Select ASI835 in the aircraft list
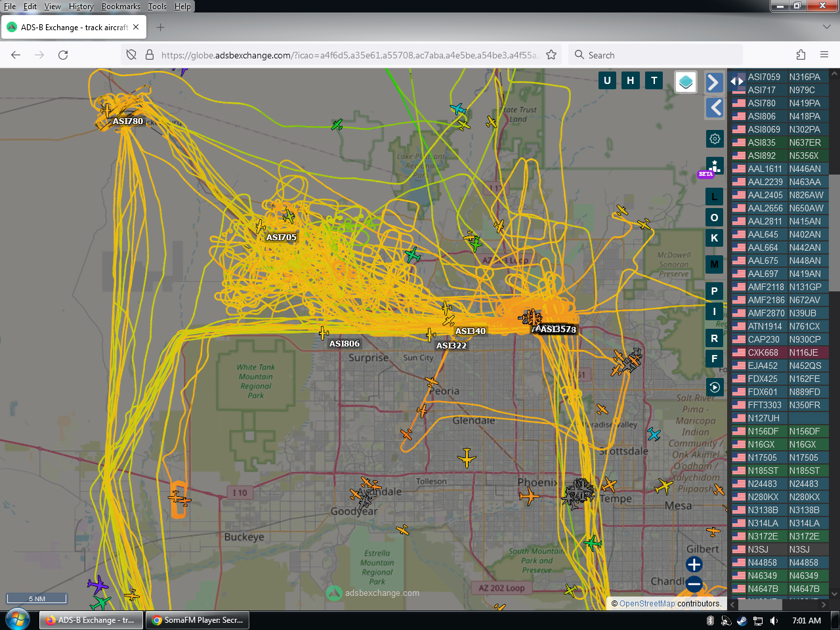Viewport: 840px width, 630px height. coord(780,142)
